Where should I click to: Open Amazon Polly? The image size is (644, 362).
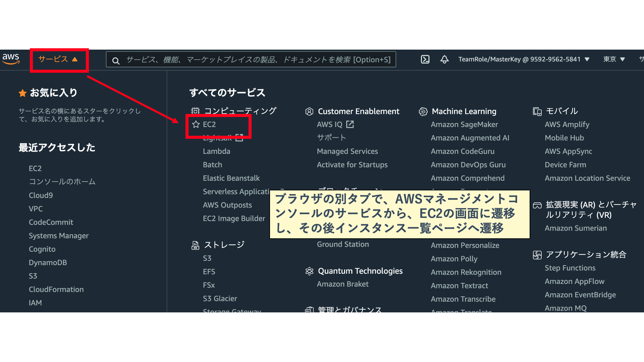454,259
